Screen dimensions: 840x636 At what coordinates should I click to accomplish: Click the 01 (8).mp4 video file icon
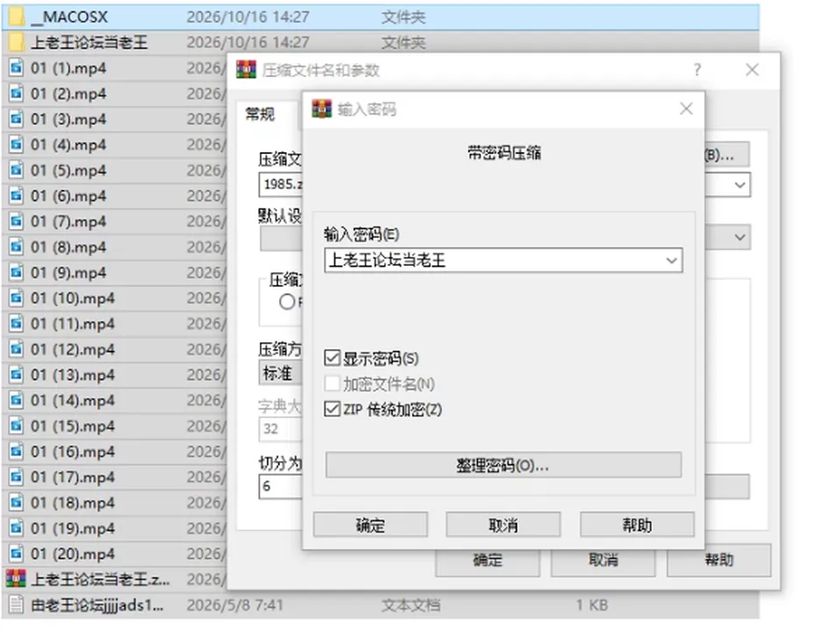point(17,247)
